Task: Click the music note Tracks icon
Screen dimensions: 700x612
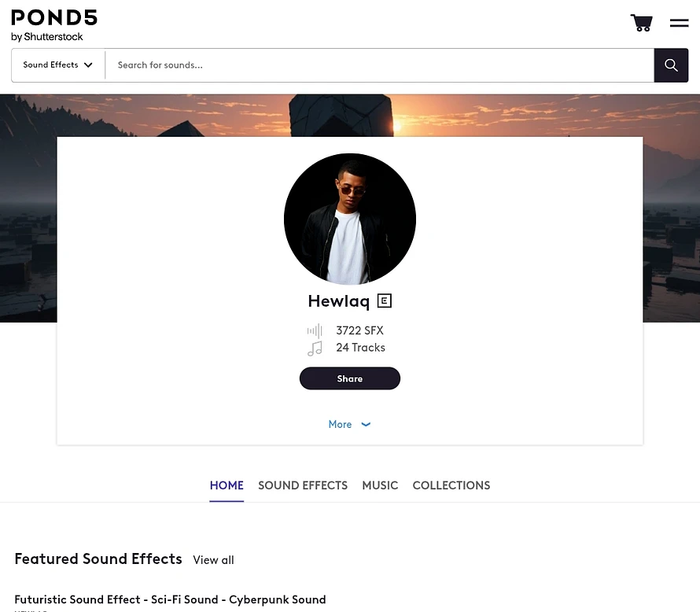Action: coord(315,348)
